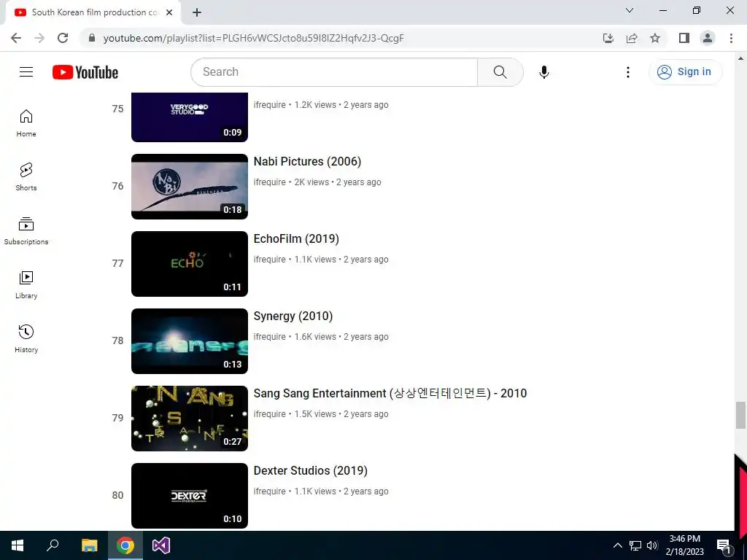Click the address bar URL
Viewport: 747px width, 560px height.
pos(253,38)
